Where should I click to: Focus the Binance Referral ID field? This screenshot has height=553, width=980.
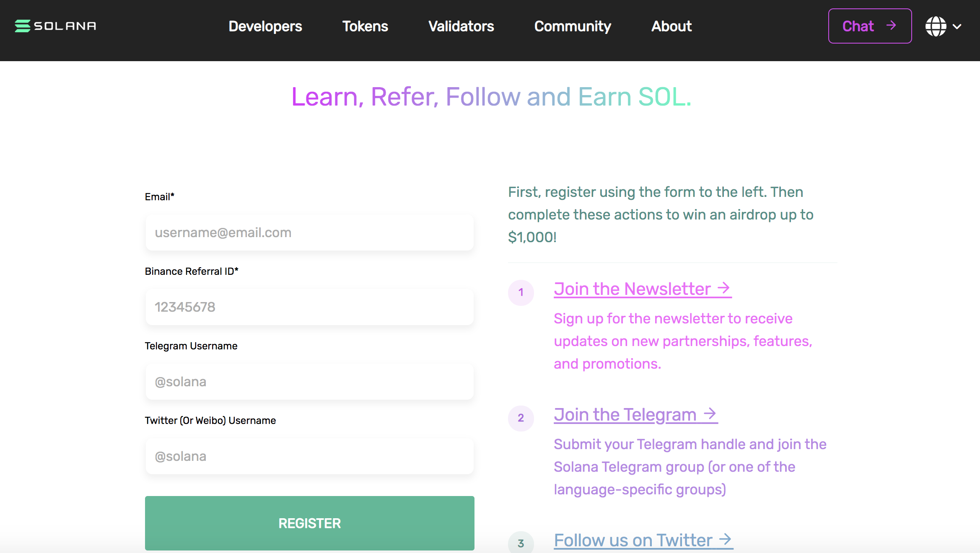310,307
